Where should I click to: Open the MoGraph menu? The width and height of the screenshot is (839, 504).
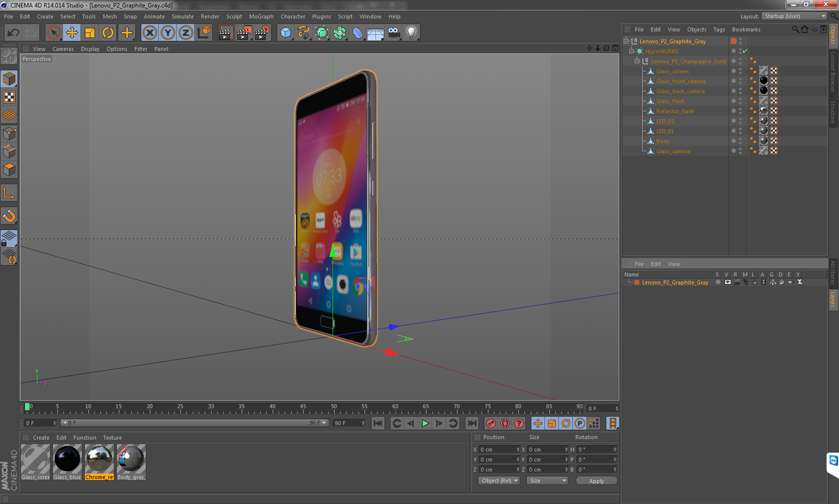coord(261,16)
